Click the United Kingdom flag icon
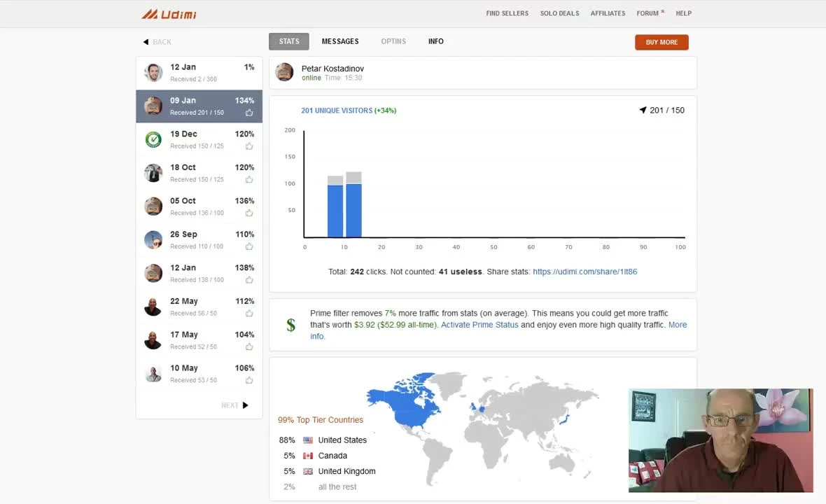 pos(308,471)
